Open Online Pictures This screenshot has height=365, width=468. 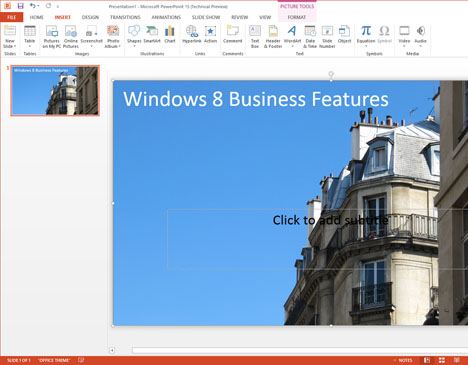coord(71,31)
